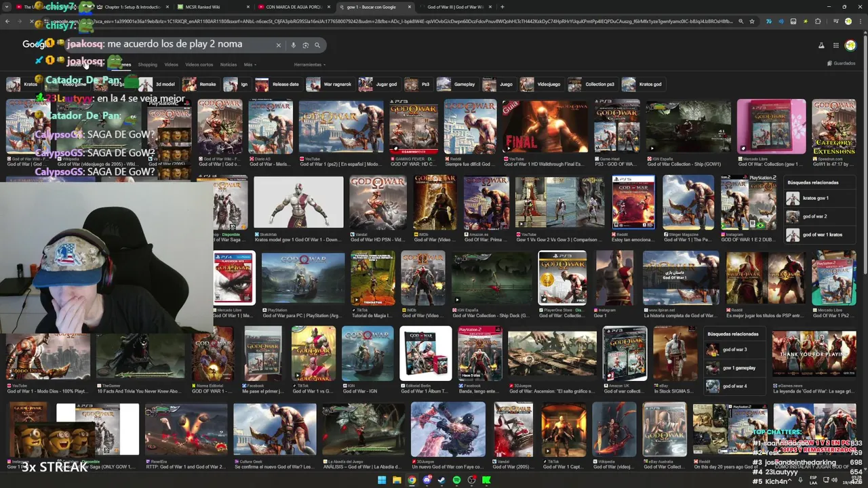The width and height of the screenshot is (868, 488).
Task: Select the Release date filter chip
Action: [x=278, y=84]
